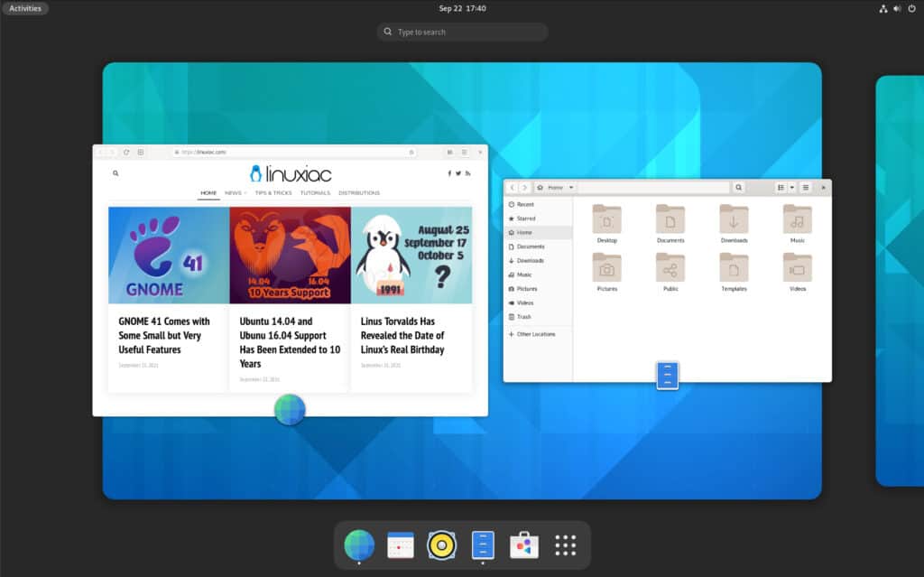Expand the NEWS menu on linuxiac
Viewport: 924px width, 577px height.
pyautogui.click(x=236, y=193)
